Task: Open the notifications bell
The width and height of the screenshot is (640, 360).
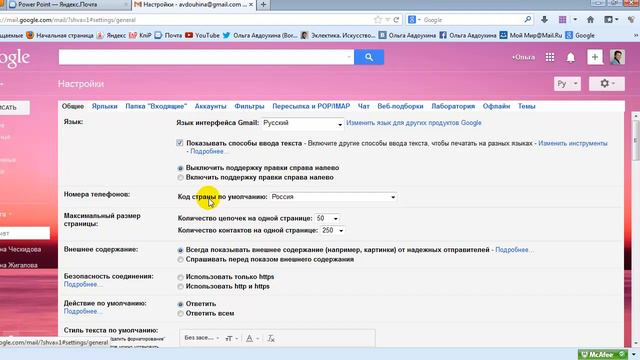Action: pyautogui.click(x=571, y=58)
